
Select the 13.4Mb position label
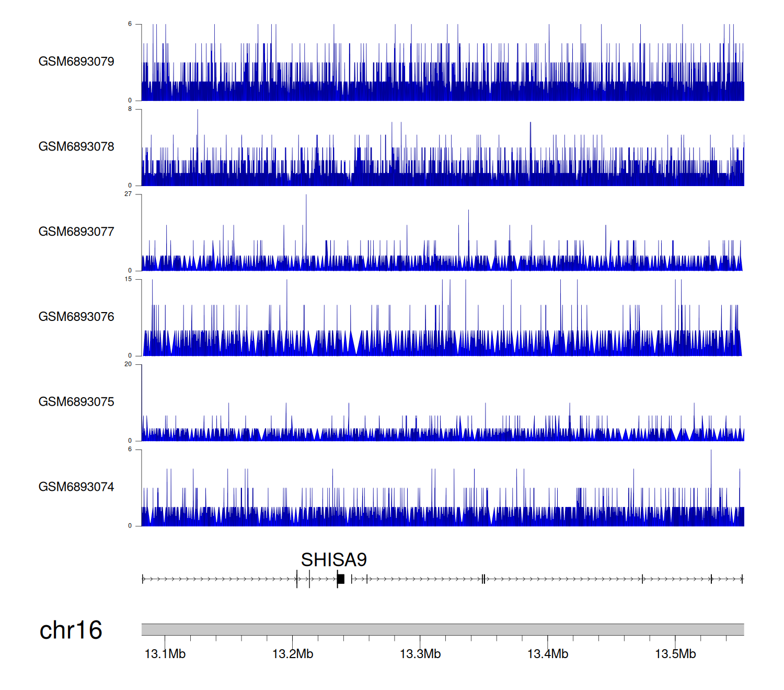pyautogui.click(x=548, y=654)
